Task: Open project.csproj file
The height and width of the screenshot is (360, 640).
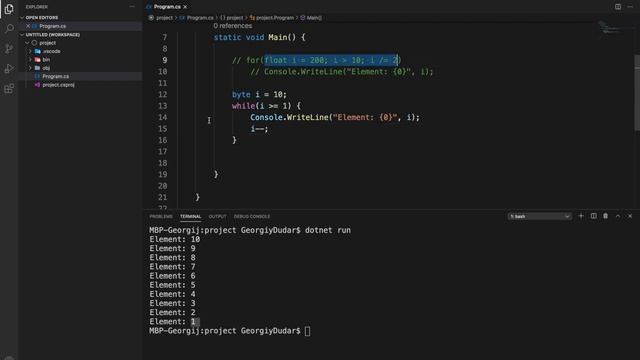Action: pos(58,85)
